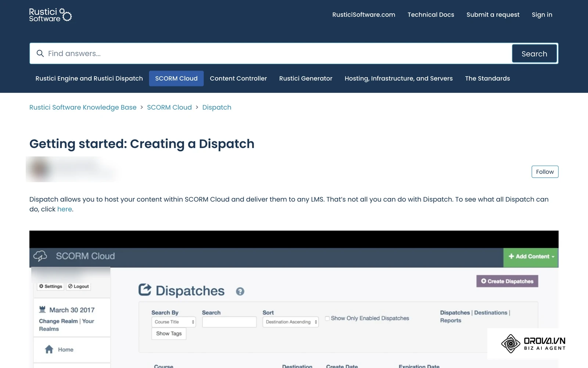Viewport: 588px width, 368px height.
Task: Open Dispatch breadcrumb link
Action: point(217,107)
